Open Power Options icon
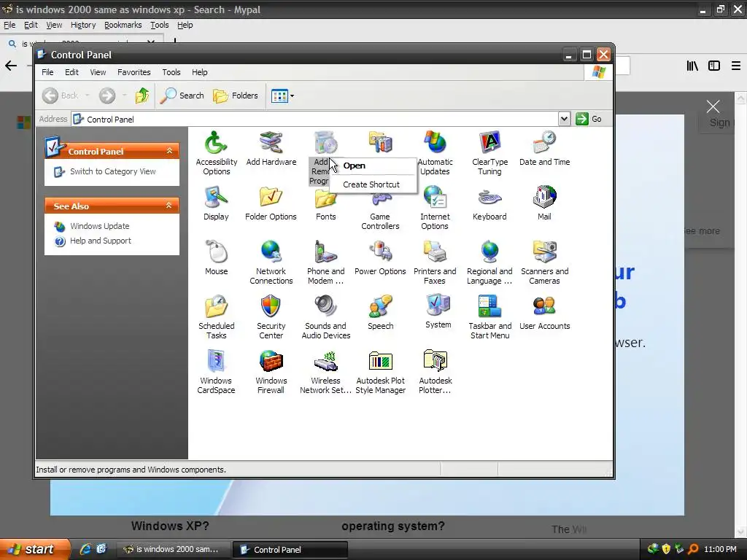 [x=380, y=258]
